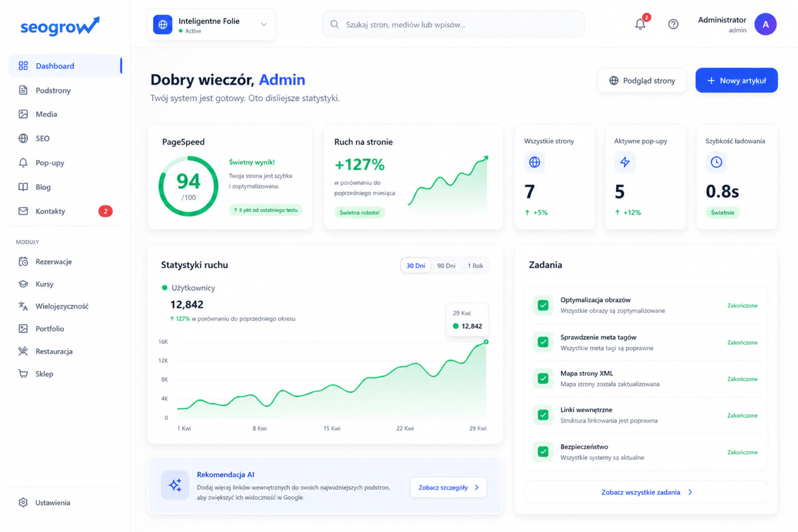Toggle the Sprawdzenie meta tagów checkbox
Image resolution: width=798 pixels, height=532 pixels.
point(543,342)
